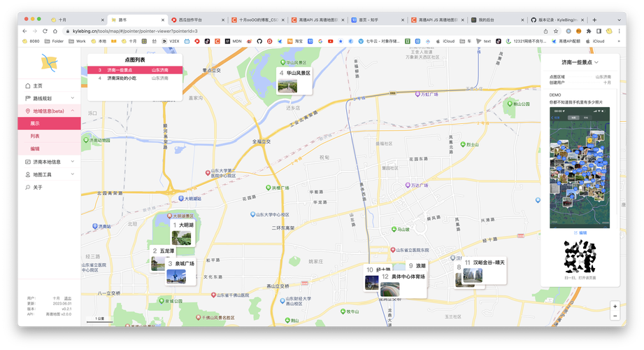Click the 编辑 link under demo image
This screenshot has width=644, height=350.
[580, 233]
